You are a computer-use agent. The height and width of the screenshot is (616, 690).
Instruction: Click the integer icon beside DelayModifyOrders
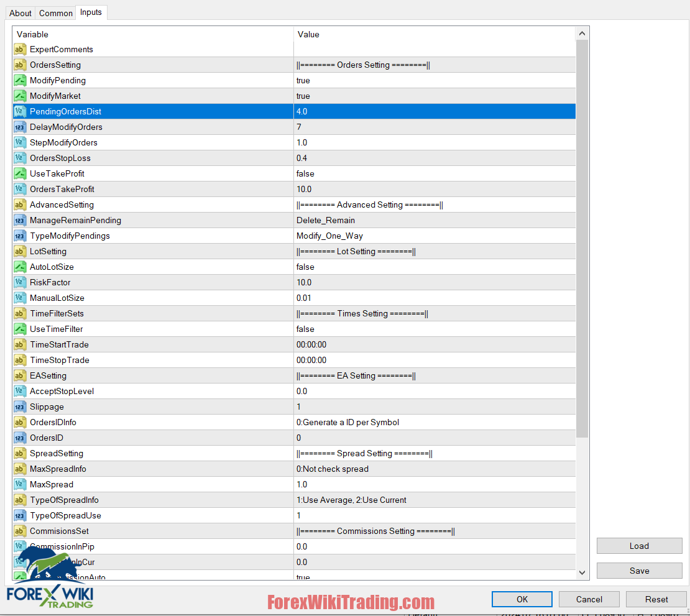click(x=20, y=127)
